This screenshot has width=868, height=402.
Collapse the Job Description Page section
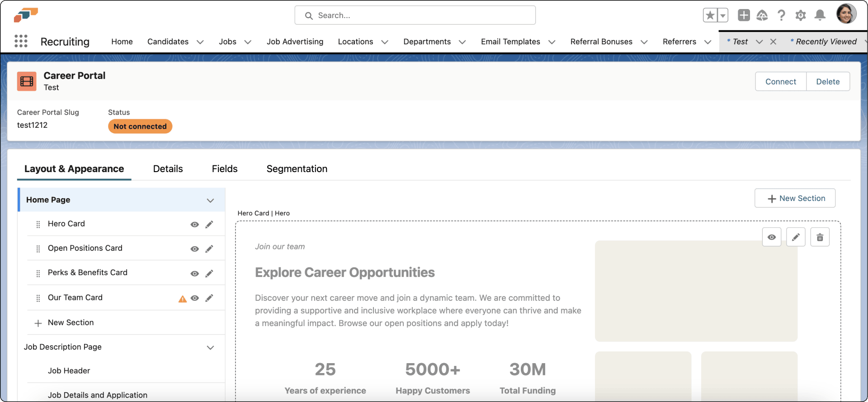click(210, 347)
